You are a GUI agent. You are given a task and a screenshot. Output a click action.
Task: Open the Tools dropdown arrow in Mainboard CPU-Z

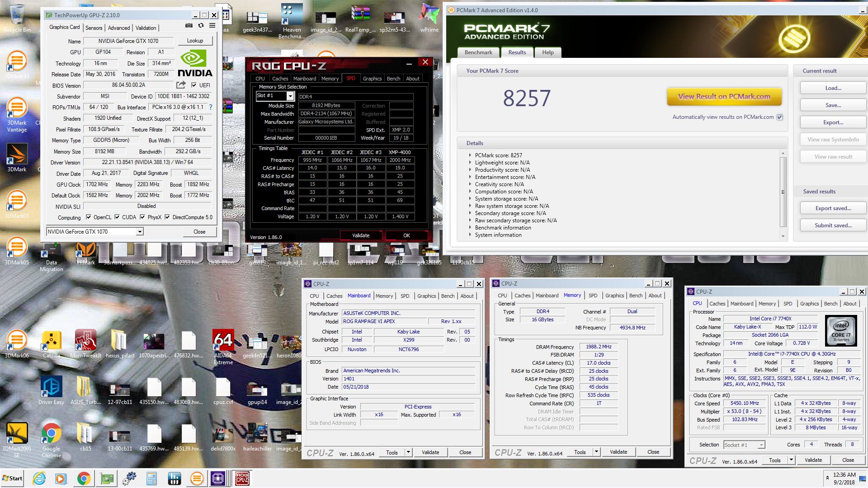coord(408,452)
